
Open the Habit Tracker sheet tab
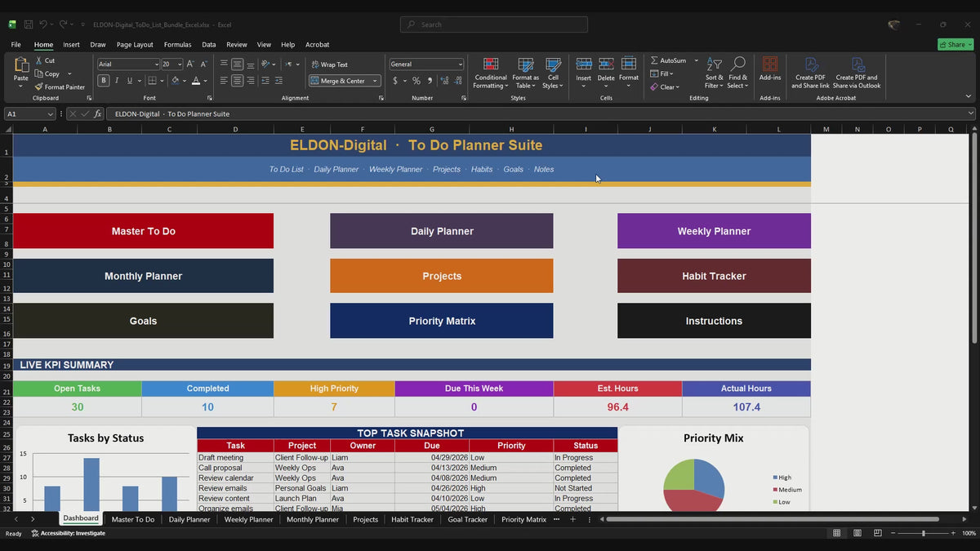pyautogui.click(x=412, y=519)
